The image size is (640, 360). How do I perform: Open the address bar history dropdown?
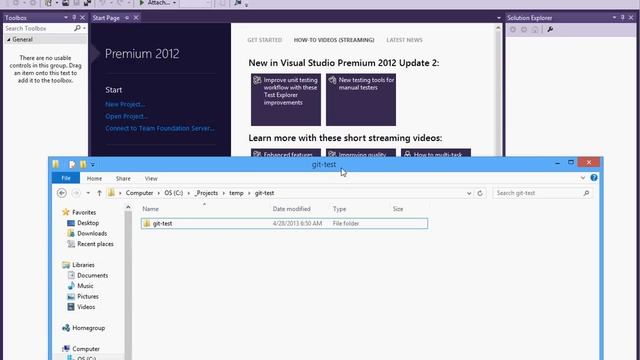(x=469, y=193)
